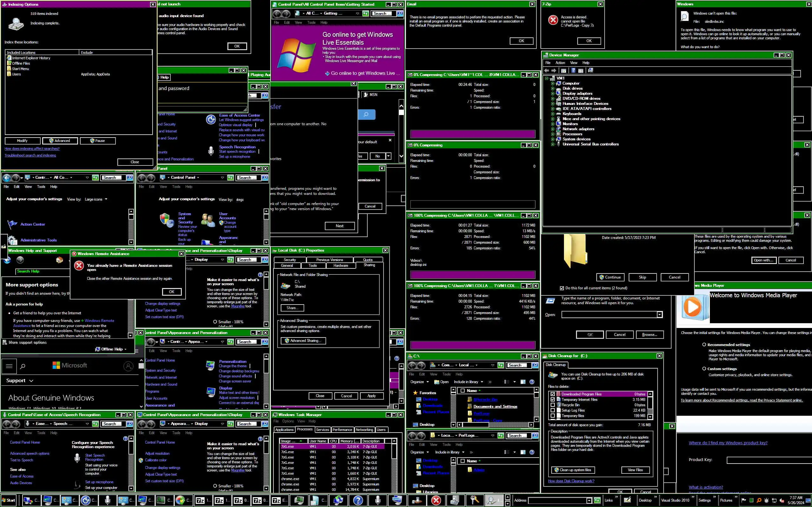Expand the Network adapters tree node
This screenshot has width=812, height=507.
[x=552, y=129]
